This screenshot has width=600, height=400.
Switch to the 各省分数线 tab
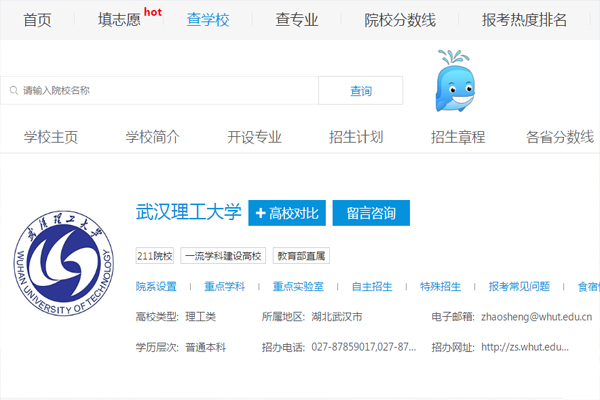point(560,137)
